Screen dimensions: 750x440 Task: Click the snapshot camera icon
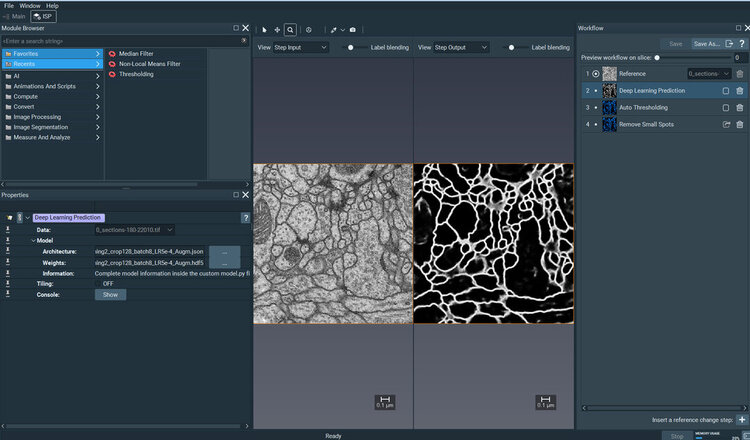352,30
